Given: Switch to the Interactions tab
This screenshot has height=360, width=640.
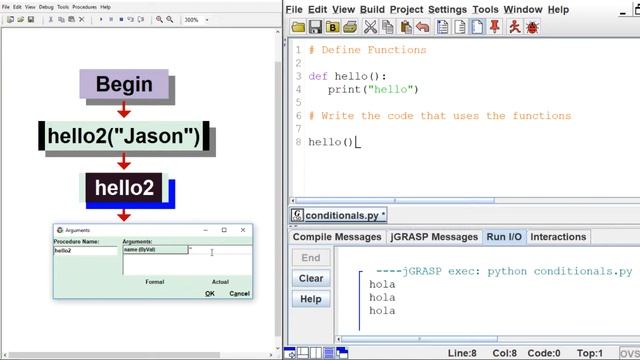Looking at the screenshot, I should click(x=558, y=237).
